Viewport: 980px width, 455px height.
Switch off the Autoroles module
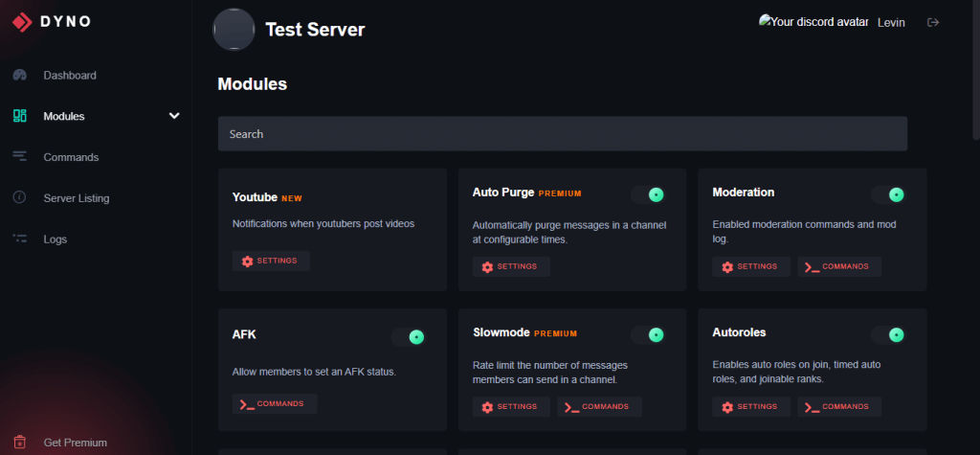click(x=888, y=334)
